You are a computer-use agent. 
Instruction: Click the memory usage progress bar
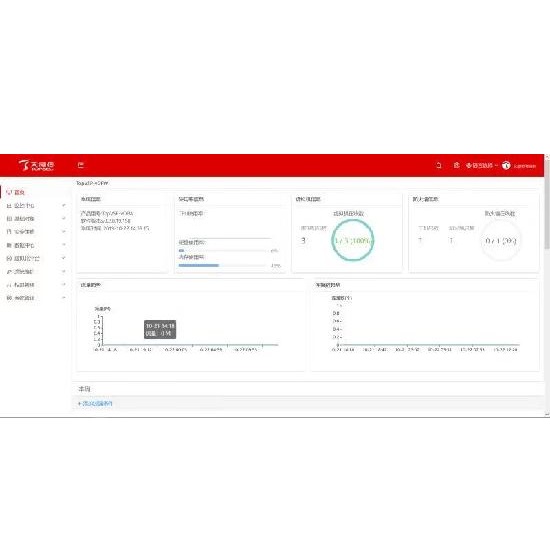click(222, 266)
